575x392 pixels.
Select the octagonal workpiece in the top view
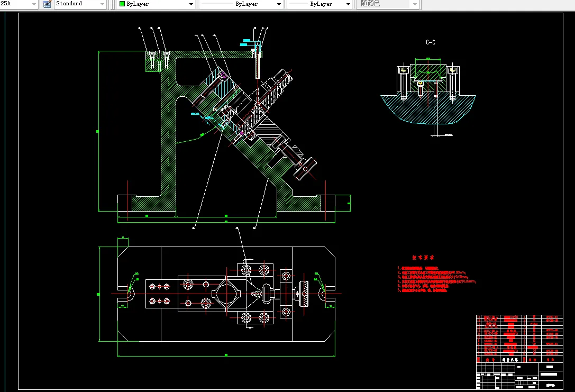226,293
